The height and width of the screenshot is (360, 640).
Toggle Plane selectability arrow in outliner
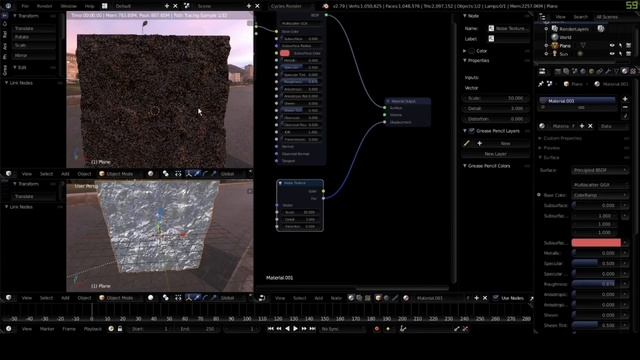click(x=620, y=46)
